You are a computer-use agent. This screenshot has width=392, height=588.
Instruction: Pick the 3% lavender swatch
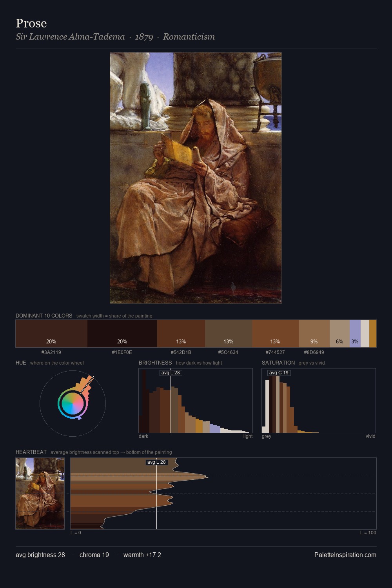tap(355, 334)
